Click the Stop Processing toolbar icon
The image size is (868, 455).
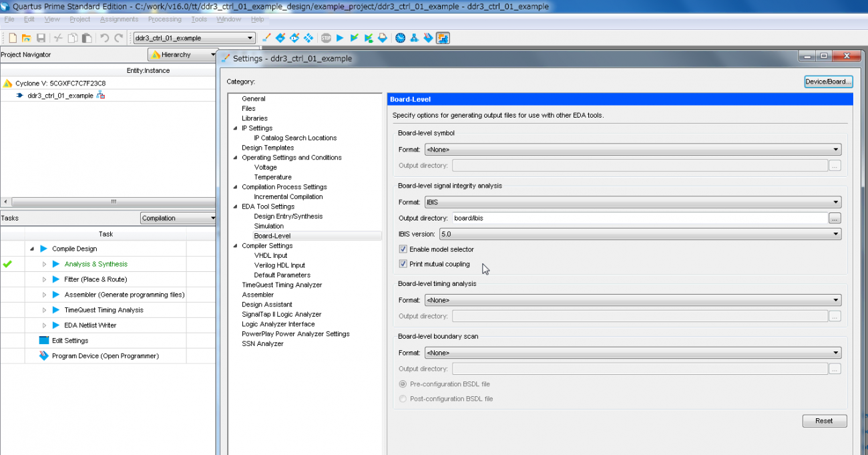326,38
